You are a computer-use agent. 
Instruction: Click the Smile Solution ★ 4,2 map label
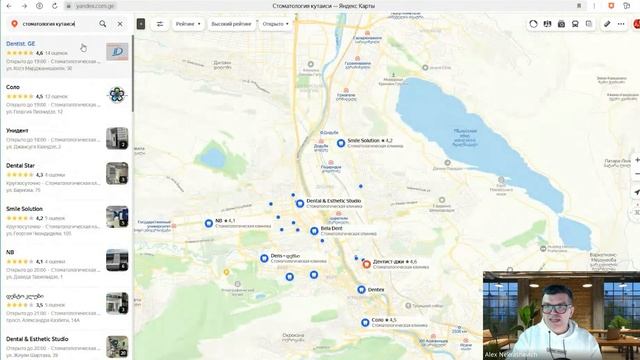click(x=370, y=140)
